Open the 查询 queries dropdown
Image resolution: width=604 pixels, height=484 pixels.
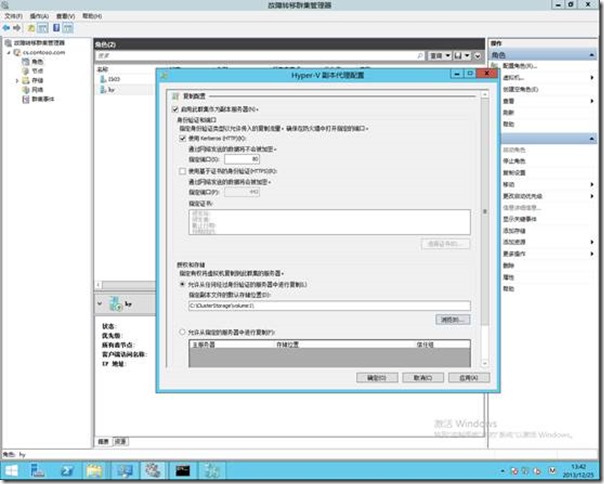point(440,56)
